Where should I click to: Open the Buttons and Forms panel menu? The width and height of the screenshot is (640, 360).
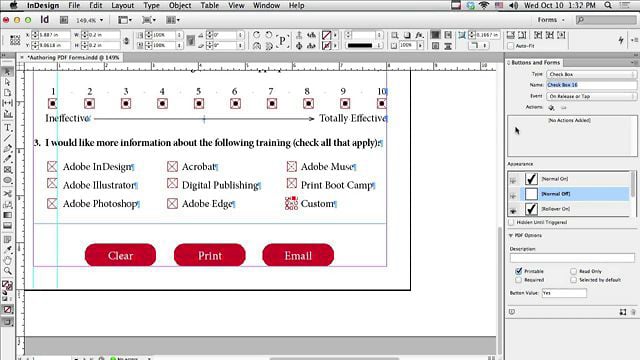(x=633, y=62)
